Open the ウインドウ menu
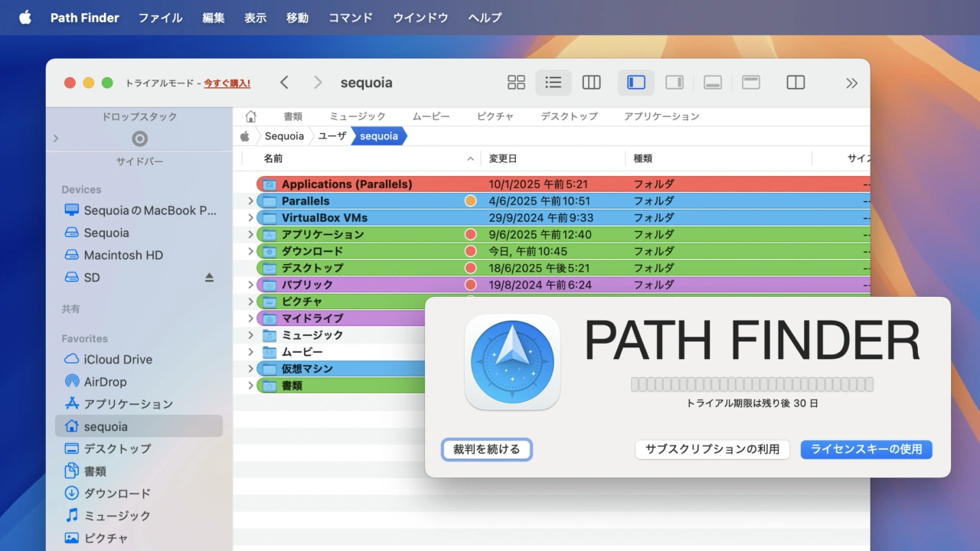This screenshot has width=980, height=551. pyautogui.click(x=420, y=18)
